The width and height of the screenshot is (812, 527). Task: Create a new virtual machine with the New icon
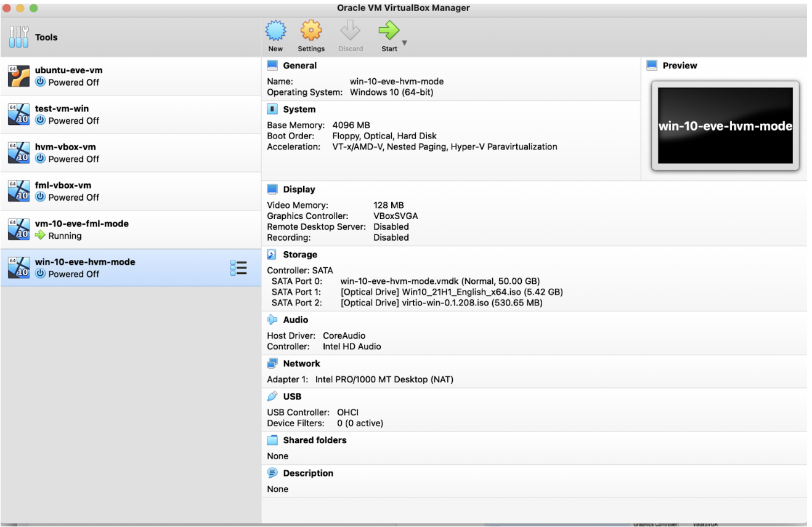(275, 35)
